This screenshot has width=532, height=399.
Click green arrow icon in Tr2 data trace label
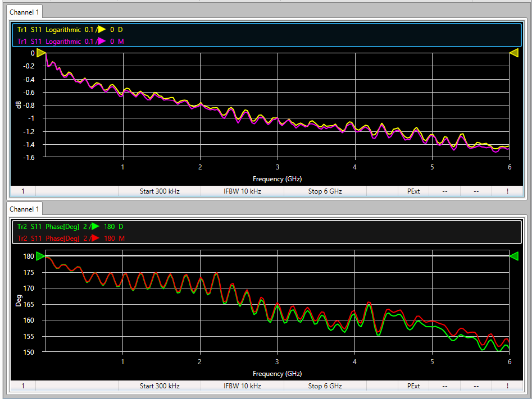95,227
